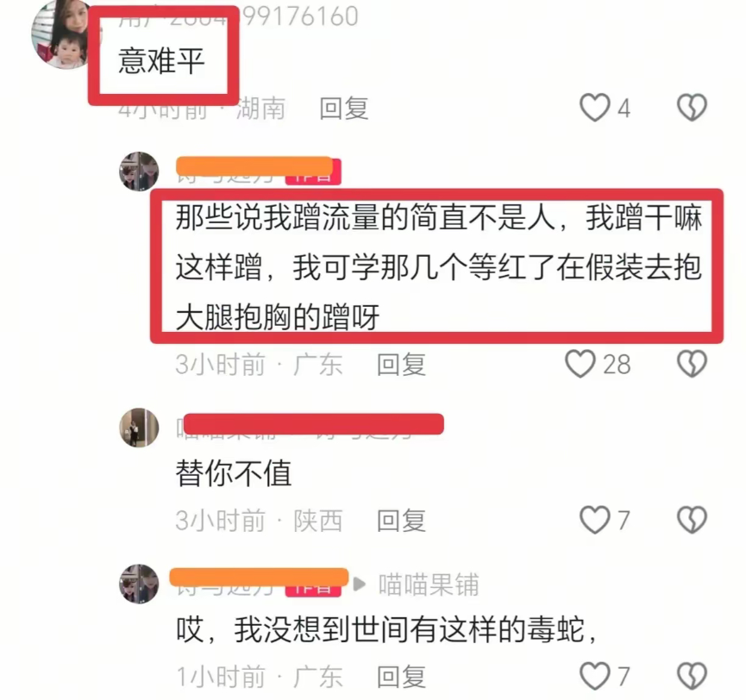Open author avatar on the 蹭流量 comment

tap(139, 172)
